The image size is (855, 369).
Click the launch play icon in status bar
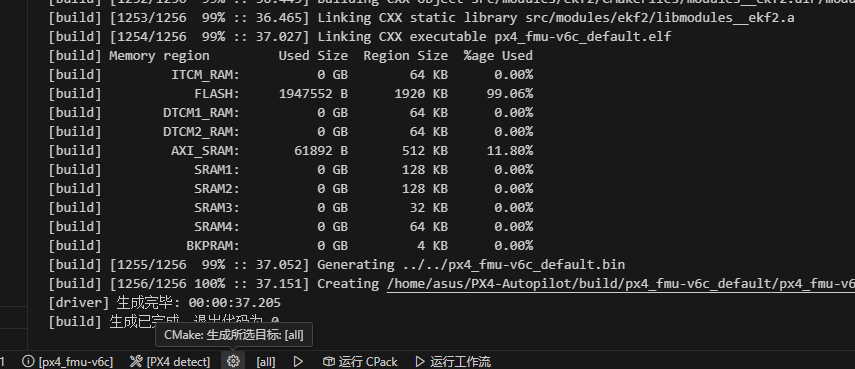click(x=298, y=361)
